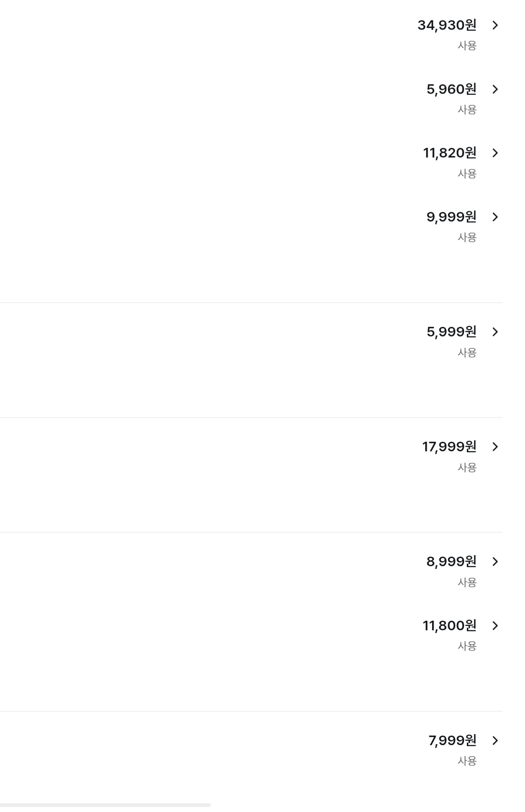Expand the chevron beside 34,930원
The width and height of the screenshot is (525, 812).
[495, 25]
